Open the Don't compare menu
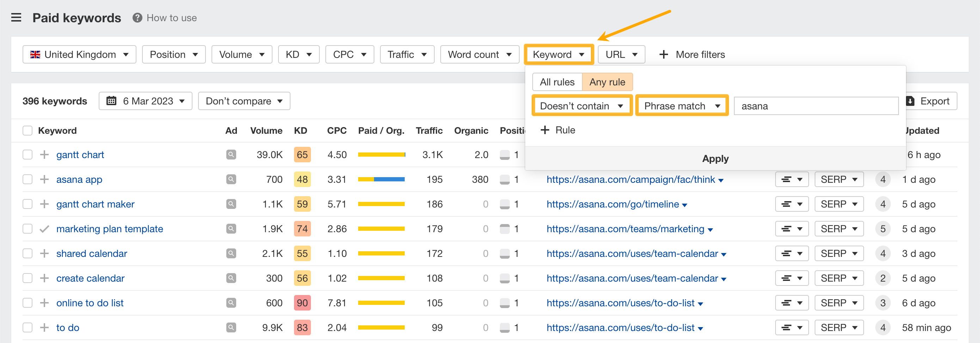 (x=244, y=101)
